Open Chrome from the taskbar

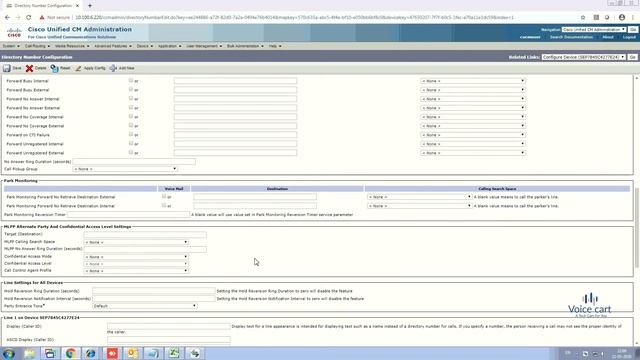point(70,353)
